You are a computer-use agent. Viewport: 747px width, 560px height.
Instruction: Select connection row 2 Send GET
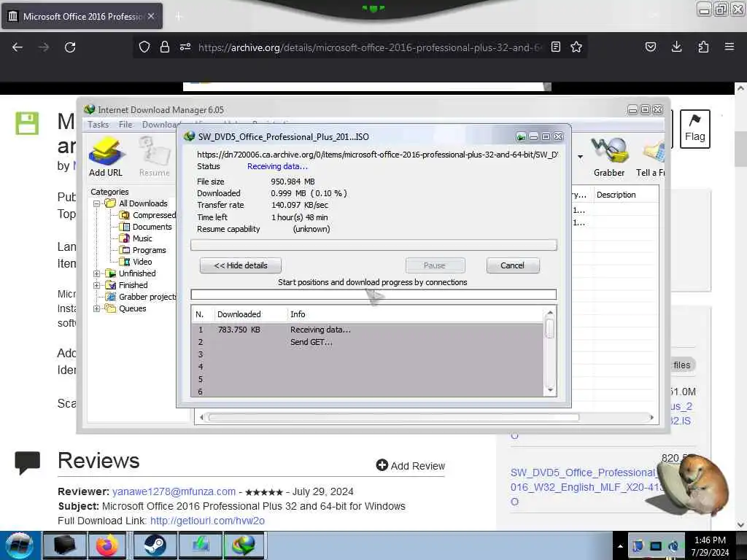[x=368, y=342]
